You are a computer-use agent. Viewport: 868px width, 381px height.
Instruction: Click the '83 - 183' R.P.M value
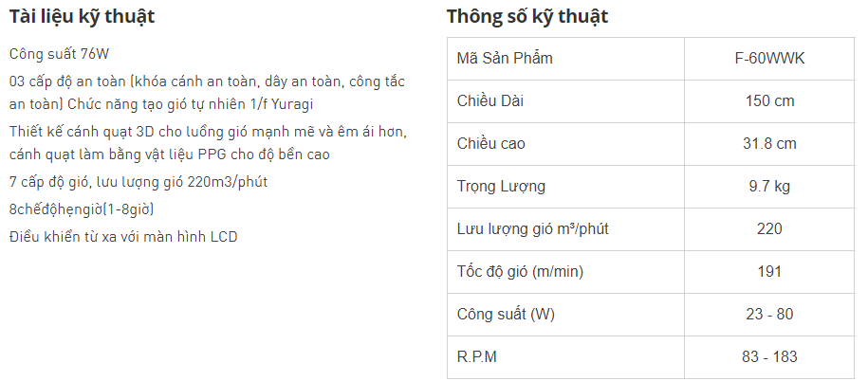(769, 356)
